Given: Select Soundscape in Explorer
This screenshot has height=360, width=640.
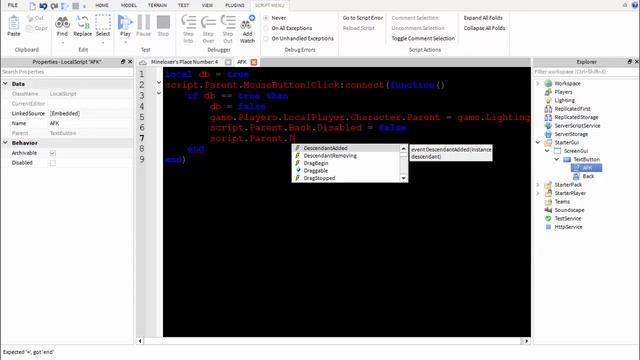Looking at the screenshot, I should click(x=569, y=210).
